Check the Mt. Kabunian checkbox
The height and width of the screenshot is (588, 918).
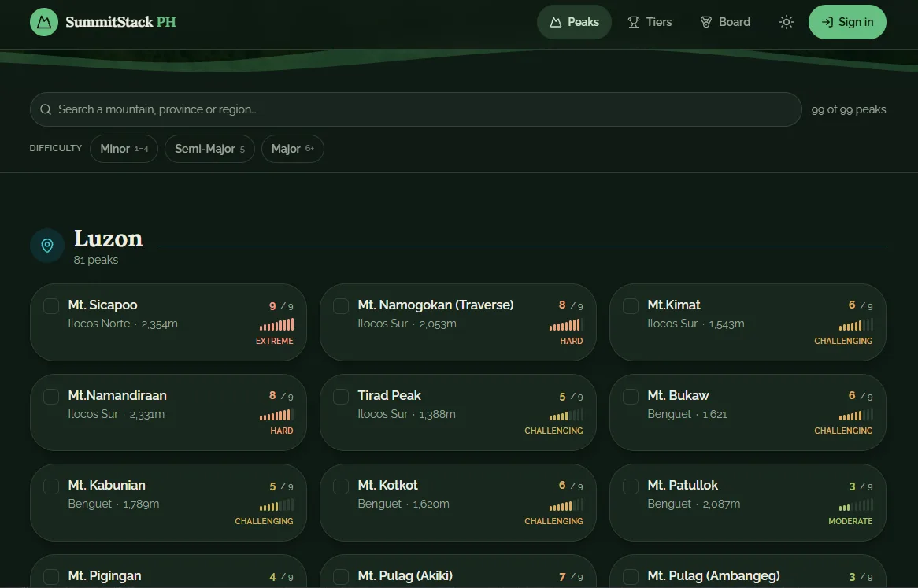51,486
